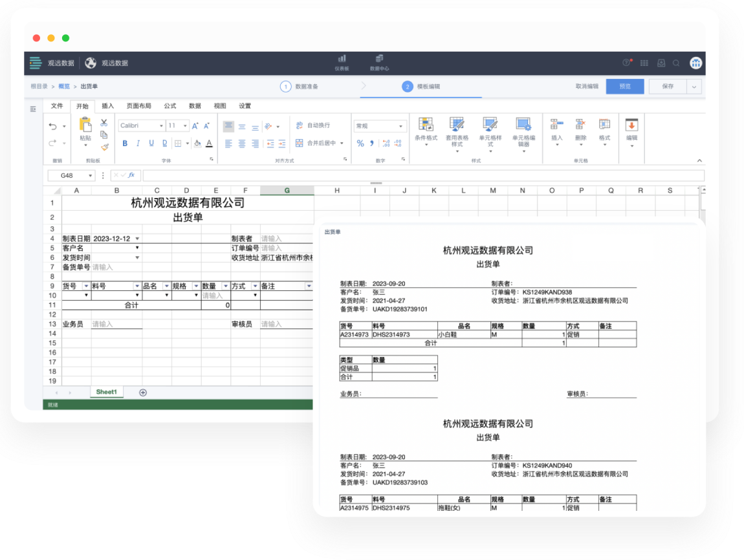Switch to the 页面布局 ribbon tab
The image size is (744, 560).
click(138, 106)
